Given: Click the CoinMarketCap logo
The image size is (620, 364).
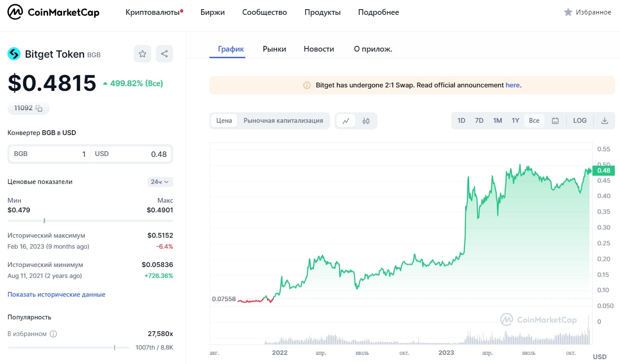Looking at the screenshot, I should click(x=54, y=12).
